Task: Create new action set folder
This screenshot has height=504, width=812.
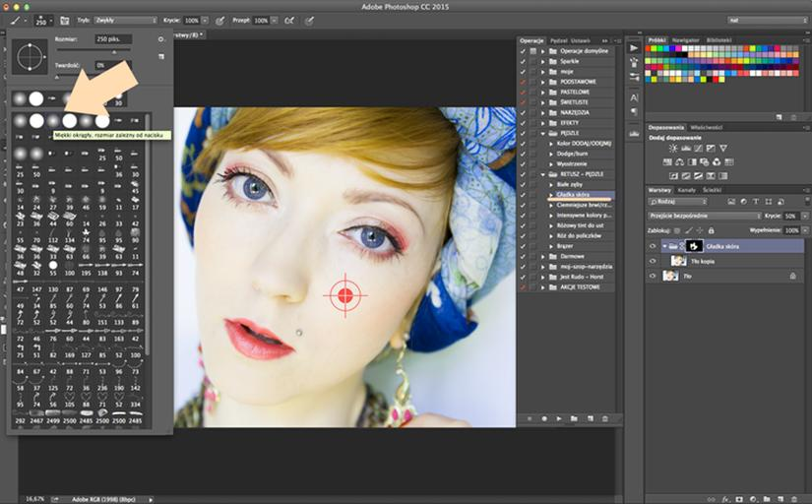Action: [x=574, y=418]
